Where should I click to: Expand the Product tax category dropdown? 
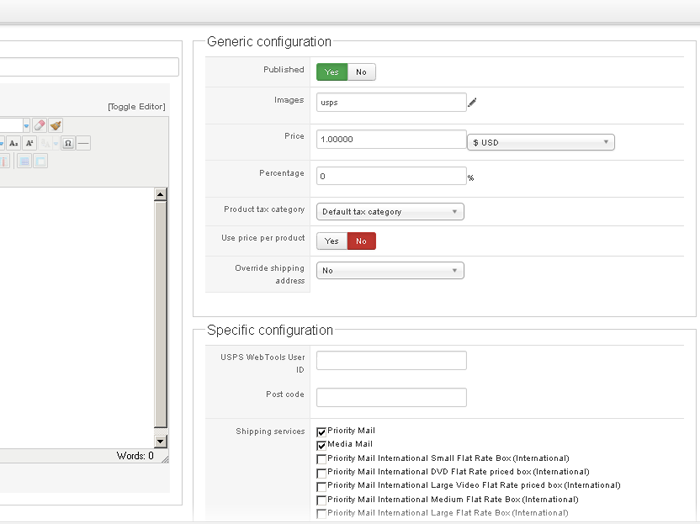coord(390,212)
